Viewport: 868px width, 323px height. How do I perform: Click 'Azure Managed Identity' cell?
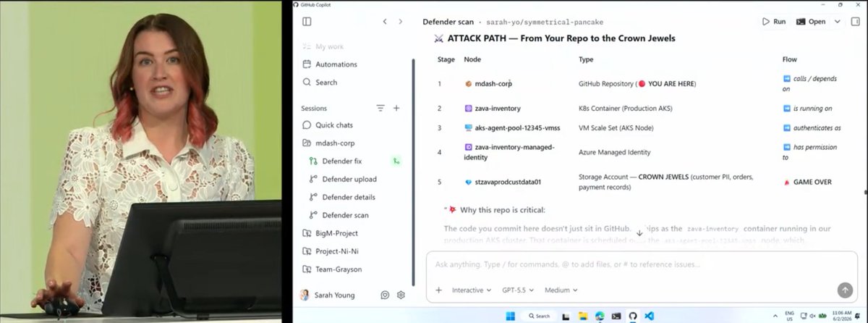pos(615,152)
